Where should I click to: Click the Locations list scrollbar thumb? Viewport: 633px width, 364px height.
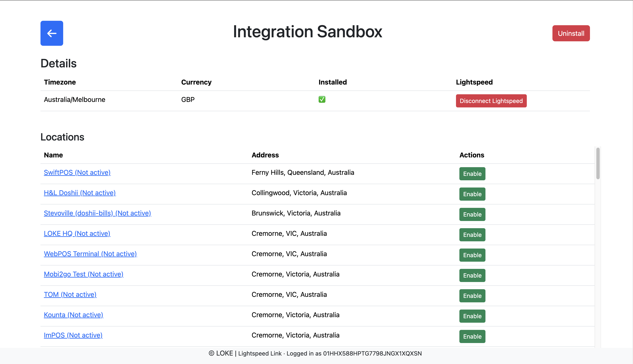coord(598,164)
